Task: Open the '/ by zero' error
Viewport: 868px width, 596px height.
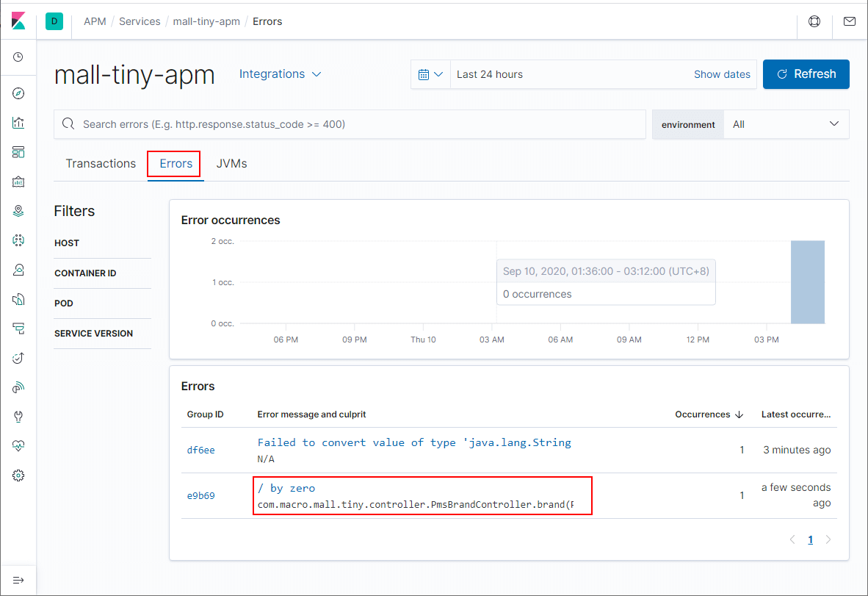Action: point(286,488)
